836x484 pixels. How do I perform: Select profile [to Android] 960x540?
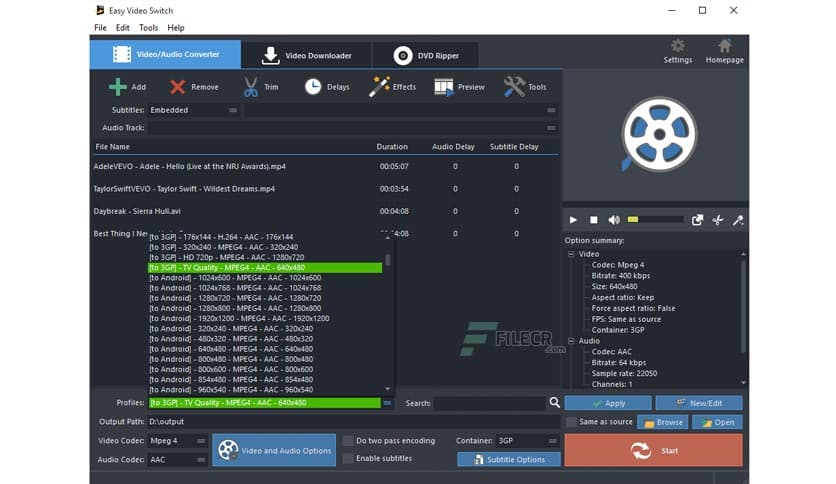click(265, 390)
